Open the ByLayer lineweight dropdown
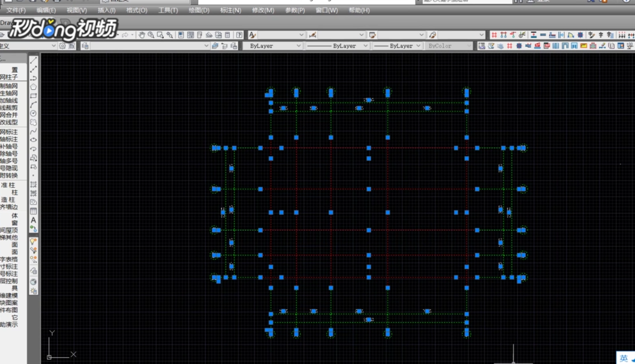 point(397,46)
